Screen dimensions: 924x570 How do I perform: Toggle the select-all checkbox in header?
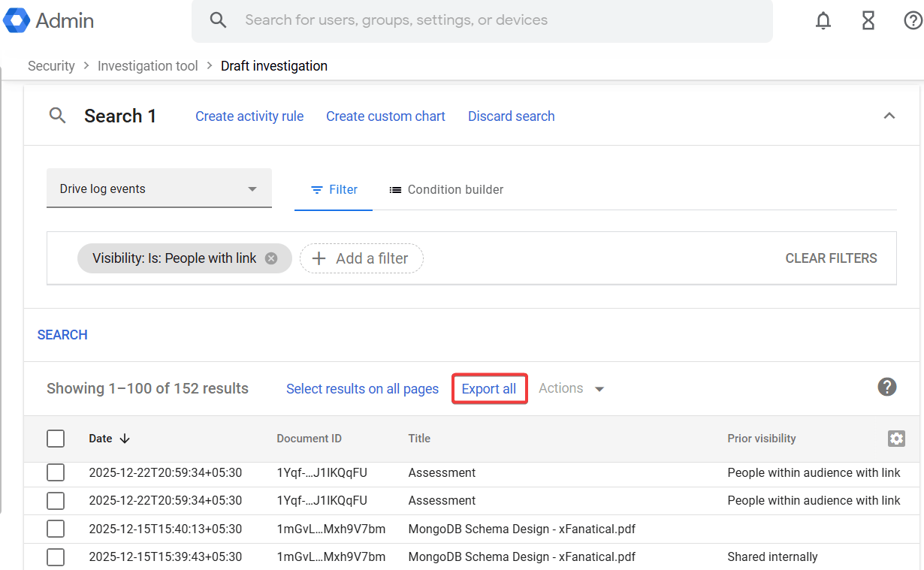tap(56, 439)
